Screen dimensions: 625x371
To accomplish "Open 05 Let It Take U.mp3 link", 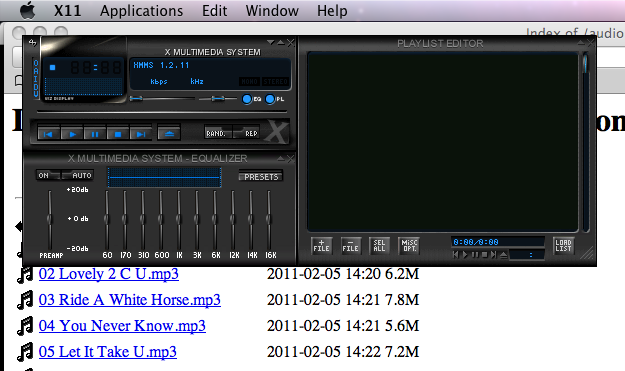I will point(108,351).
